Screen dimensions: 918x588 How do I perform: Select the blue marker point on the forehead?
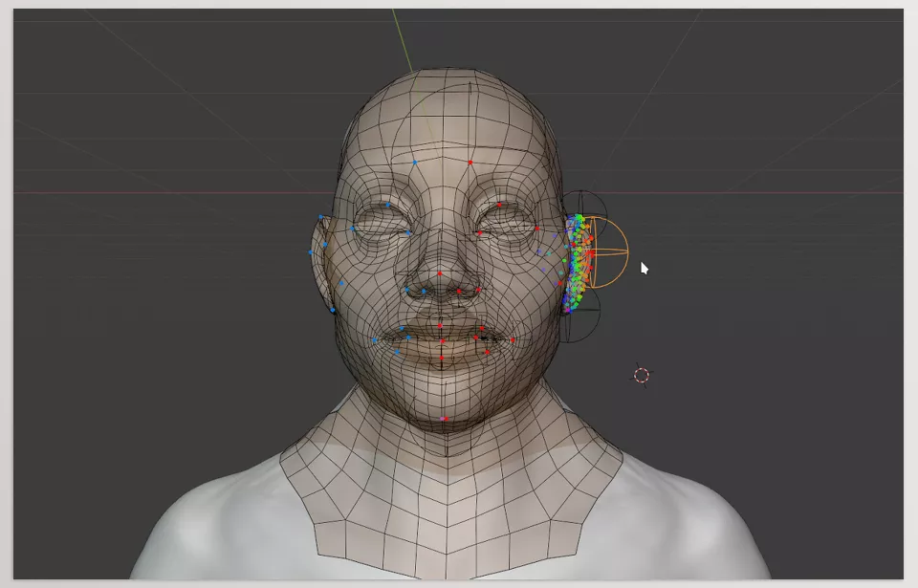click(415, 163)
